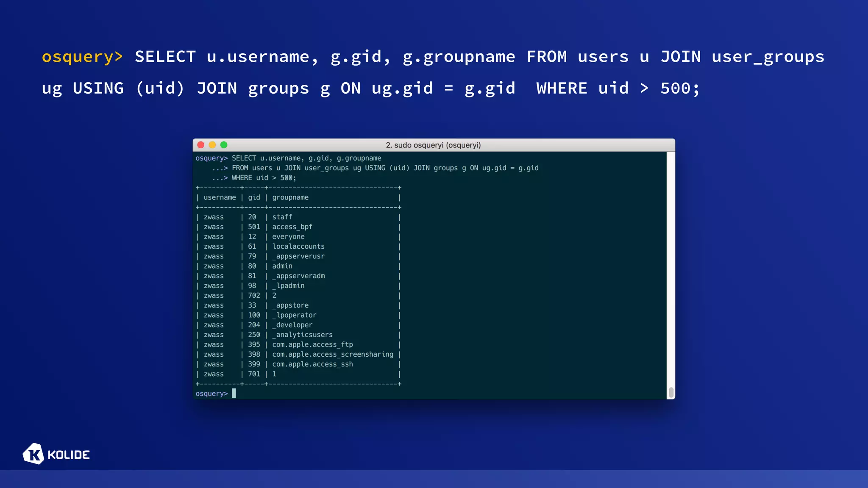Click 'FROM users u JOIN' terminal line
Screen dimensions: 868x488
tap(385, 168)
